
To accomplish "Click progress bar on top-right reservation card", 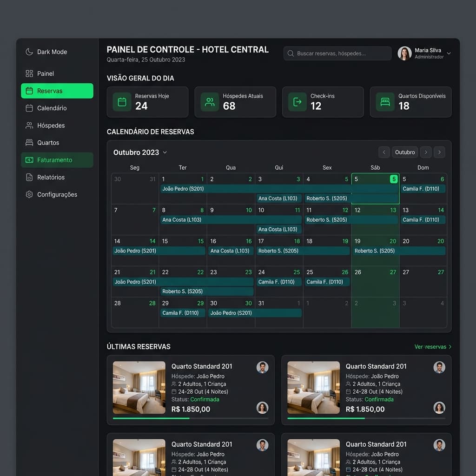I will (366, 418).
